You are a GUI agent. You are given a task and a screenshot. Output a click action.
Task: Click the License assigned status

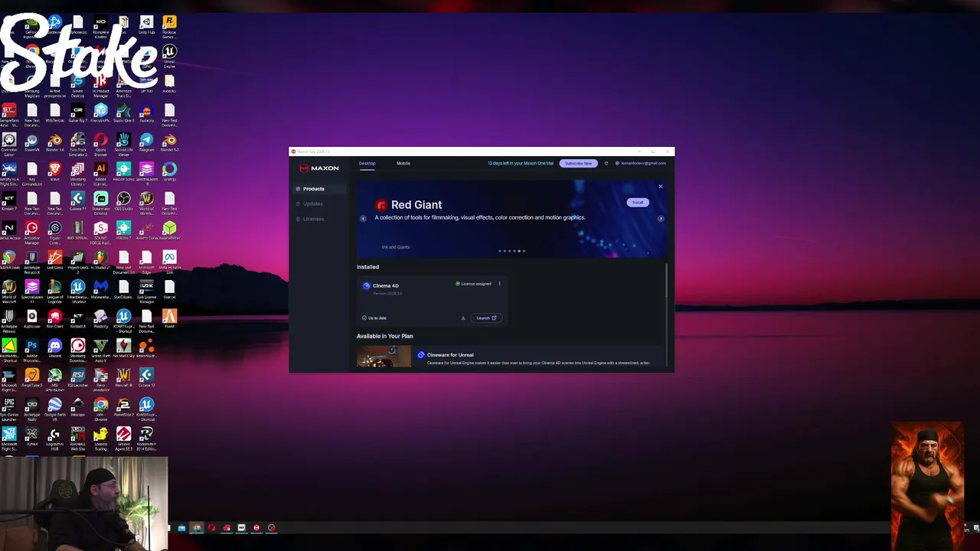[x=473, y=284]
